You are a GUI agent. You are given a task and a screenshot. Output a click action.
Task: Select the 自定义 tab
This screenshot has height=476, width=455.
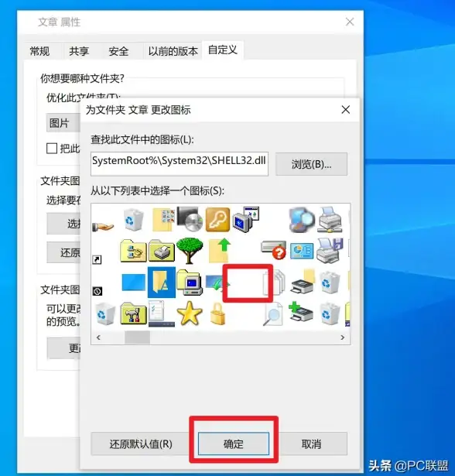pyautogui.click(x=223, y=50)
